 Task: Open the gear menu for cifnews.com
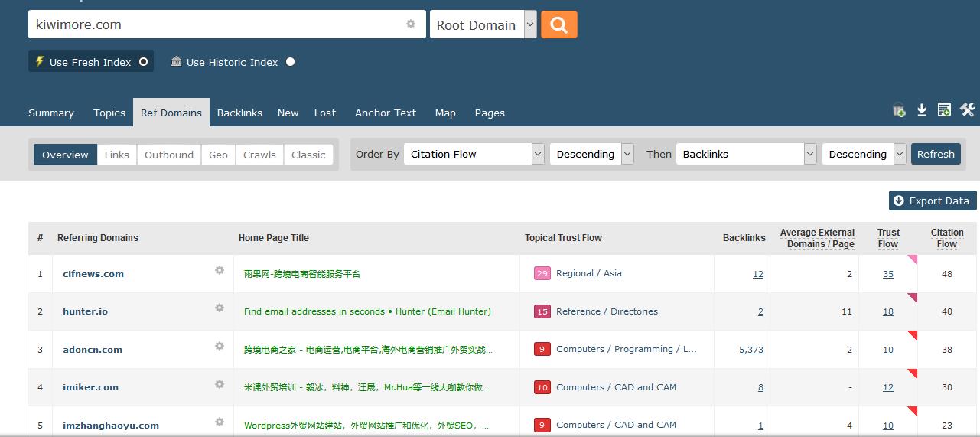(220, 270)
